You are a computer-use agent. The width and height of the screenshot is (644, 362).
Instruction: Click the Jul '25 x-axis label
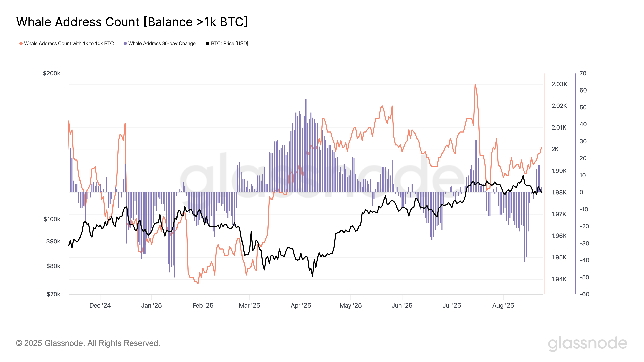click(452, 305)
